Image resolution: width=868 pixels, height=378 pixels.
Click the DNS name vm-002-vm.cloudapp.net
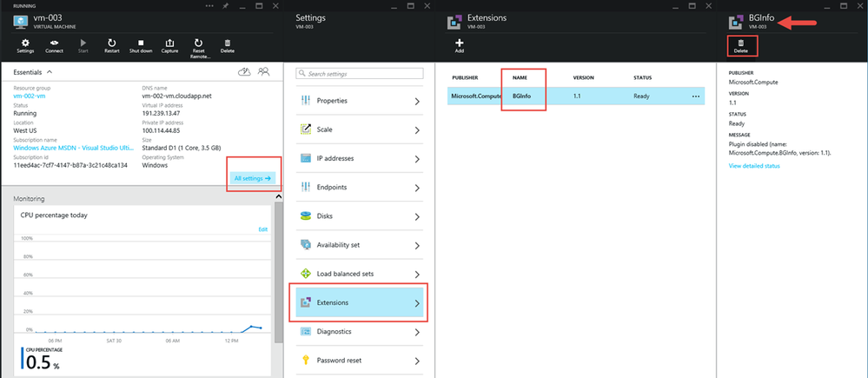tap(176, 96)
